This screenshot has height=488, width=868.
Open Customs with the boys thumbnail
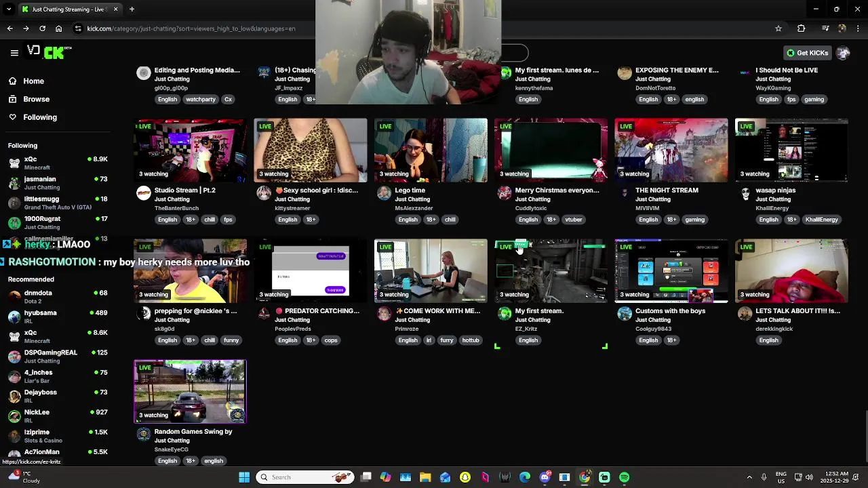tap(671, 271)
